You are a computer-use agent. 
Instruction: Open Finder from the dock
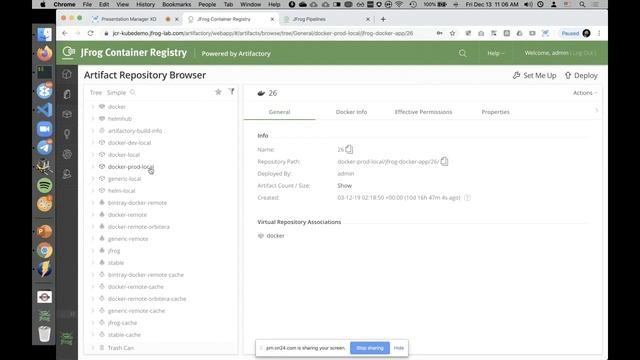point(44,34)
